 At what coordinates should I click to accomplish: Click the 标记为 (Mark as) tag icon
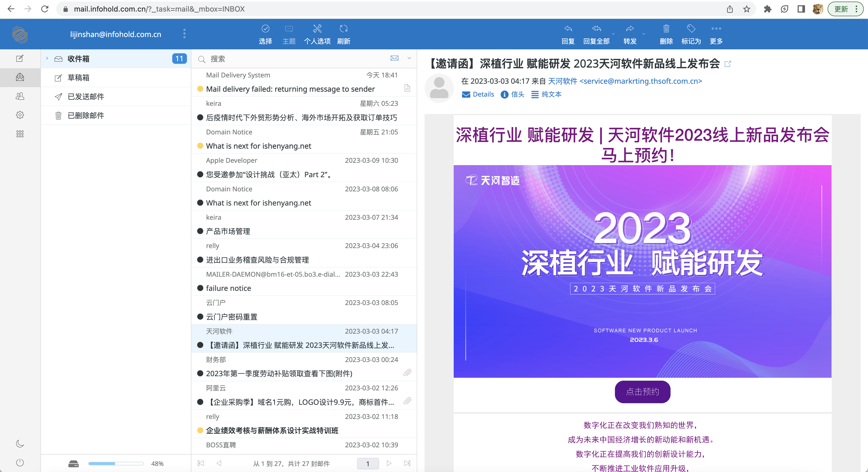[691, 34]
